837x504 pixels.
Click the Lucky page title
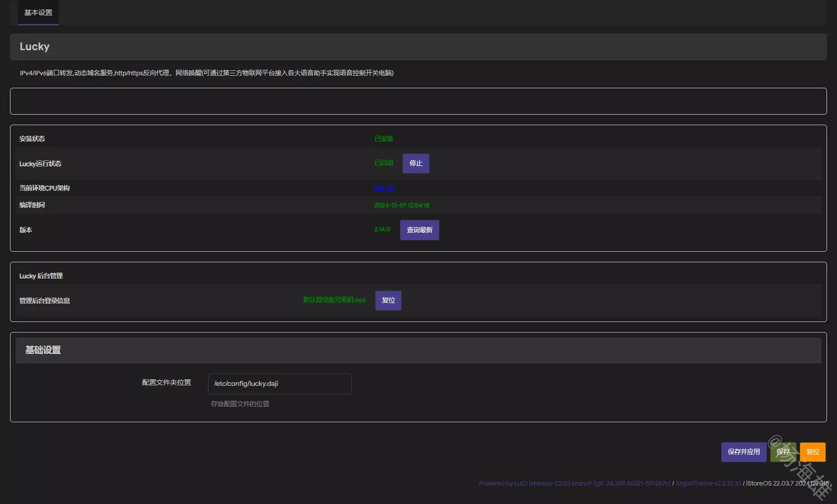(34, 46)
